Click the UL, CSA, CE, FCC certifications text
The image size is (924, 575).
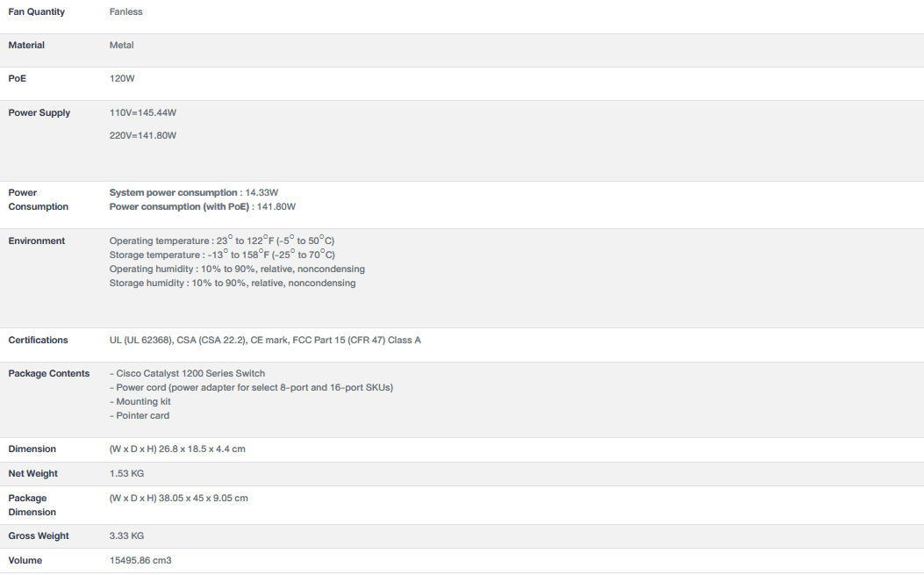[265, 341]
